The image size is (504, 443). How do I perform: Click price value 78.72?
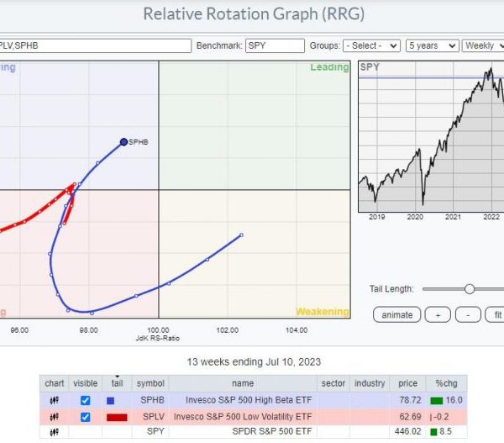tap(410, 400)
